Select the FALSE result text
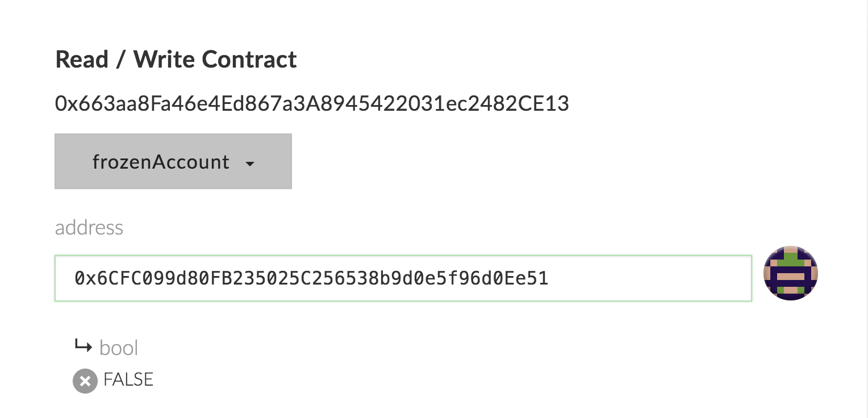 click(128, 379)
